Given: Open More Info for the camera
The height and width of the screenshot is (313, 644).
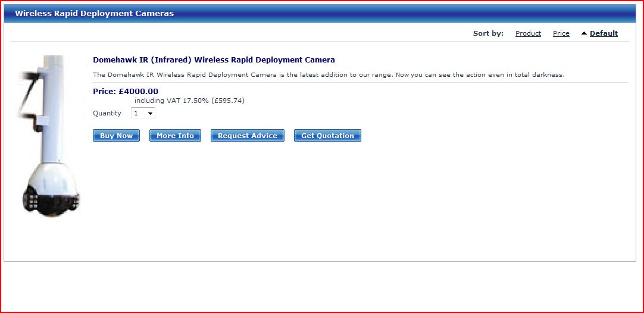Looking at the screenshot, I should click(x=175, y=136).
